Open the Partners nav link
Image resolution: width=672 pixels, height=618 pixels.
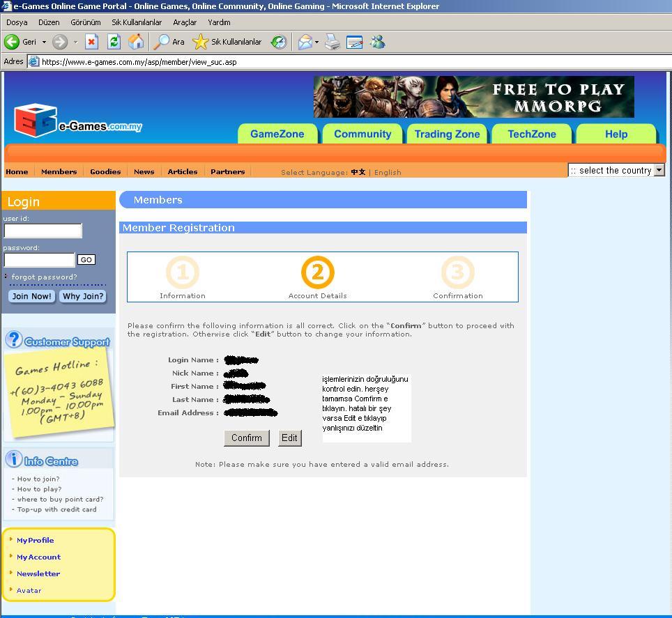pyautogui.click(x=227, y=171)
